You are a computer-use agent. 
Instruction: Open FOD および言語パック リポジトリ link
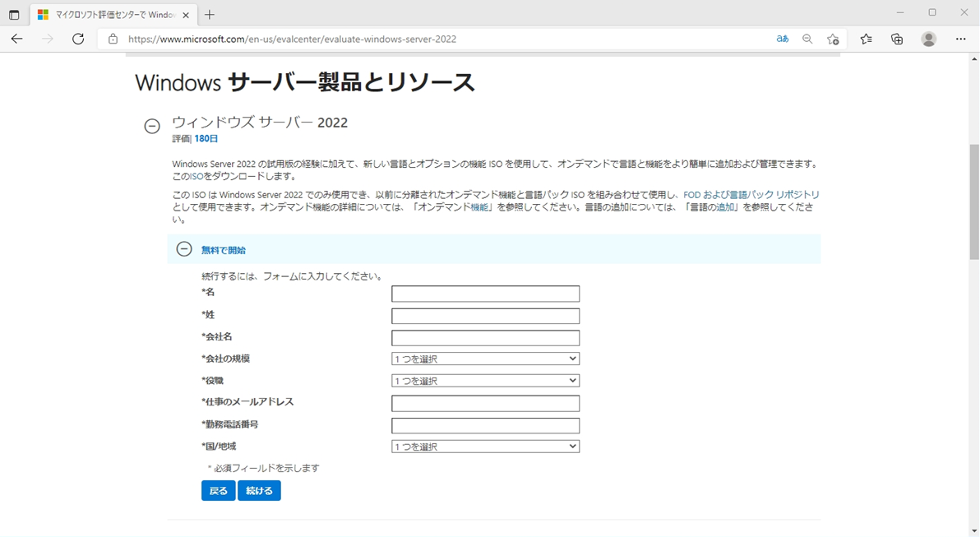pyautogui.click(x=751, y=195)
